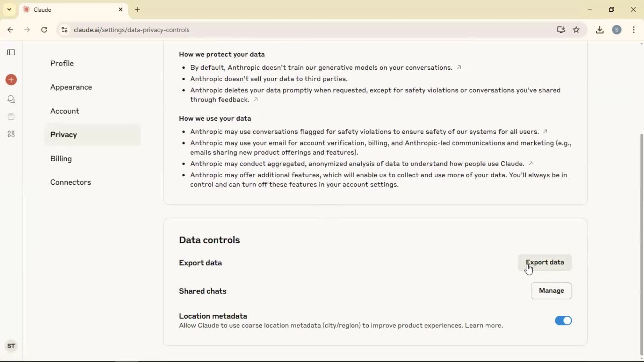View site information icon in address bar

(x=64, y=30)
